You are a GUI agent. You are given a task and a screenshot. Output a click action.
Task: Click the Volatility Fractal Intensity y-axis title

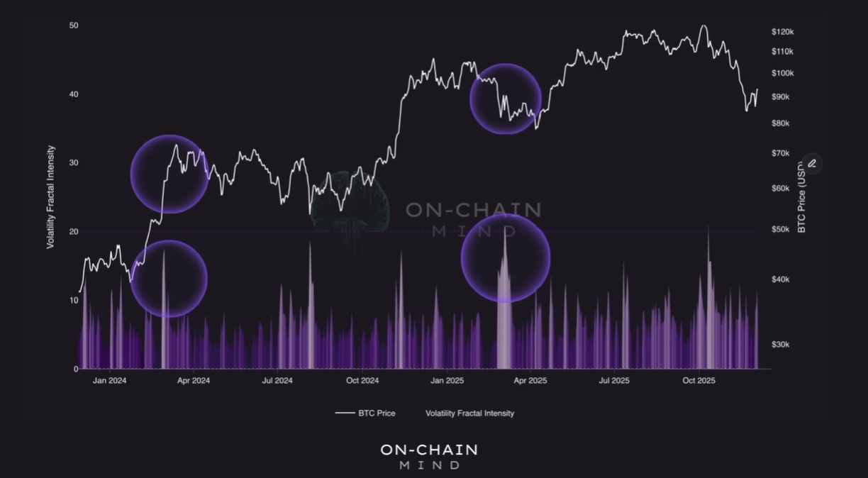point(51,196)
